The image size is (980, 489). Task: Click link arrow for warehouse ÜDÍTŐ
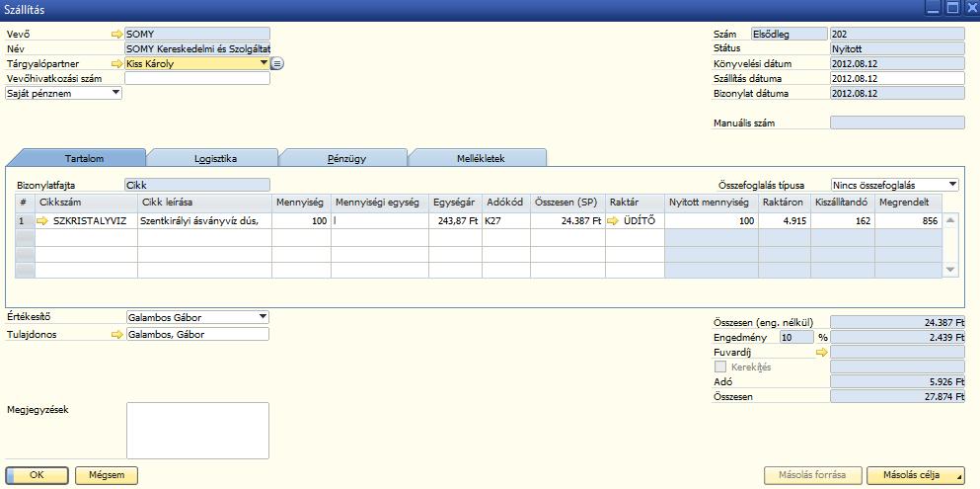[x=614, y=220]
